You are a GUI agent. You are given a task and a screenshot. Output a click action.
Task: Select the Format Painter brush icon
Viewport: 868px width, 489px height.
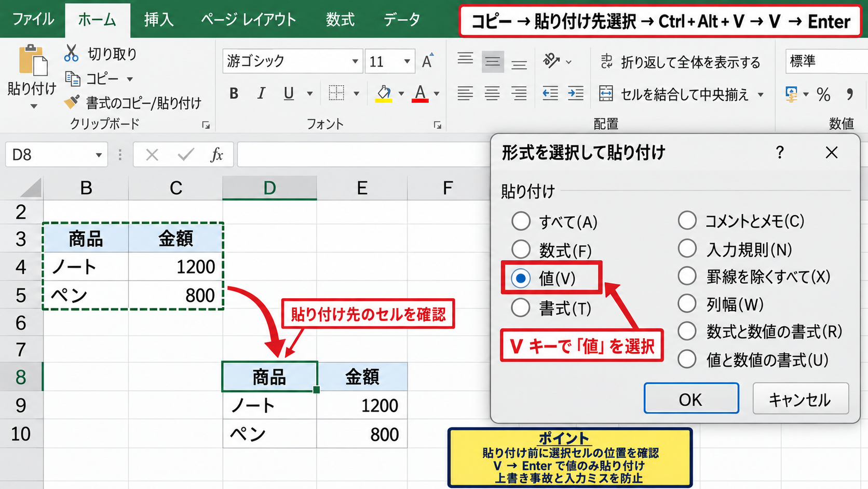point(72,102)
